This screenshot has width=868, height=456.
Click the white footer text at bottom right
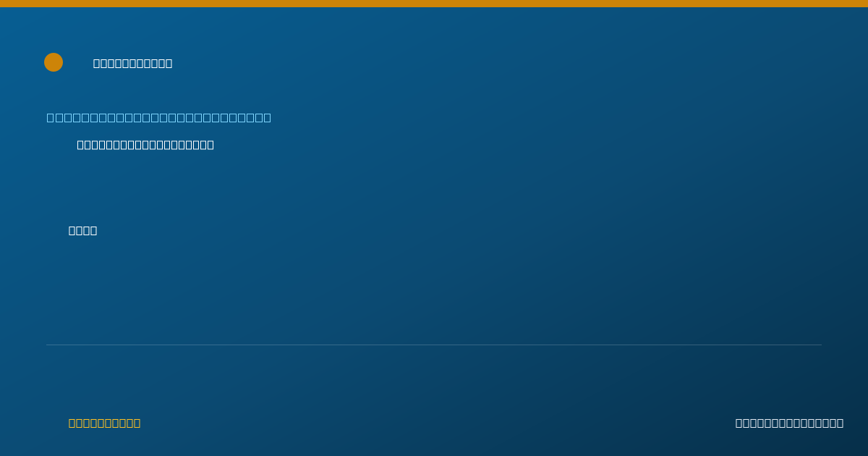coord(789,423)
